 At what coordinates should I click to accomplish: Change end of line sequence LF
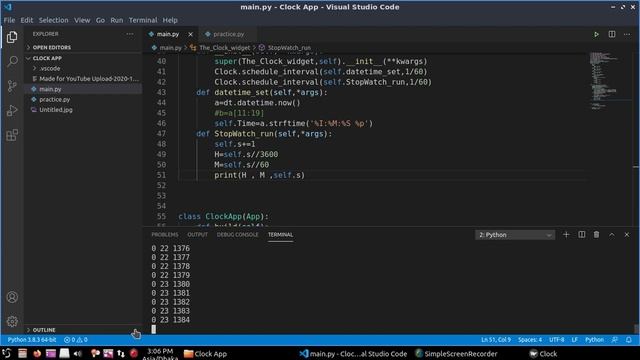pos(574,340)
